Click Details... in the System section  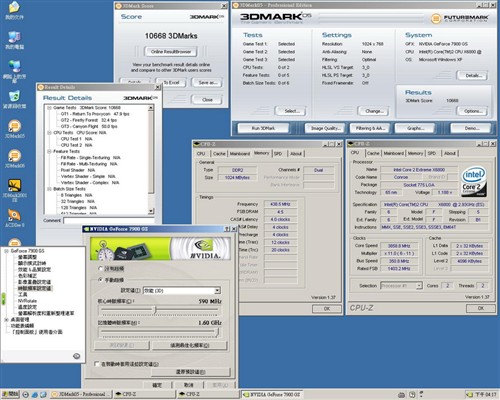472,75
